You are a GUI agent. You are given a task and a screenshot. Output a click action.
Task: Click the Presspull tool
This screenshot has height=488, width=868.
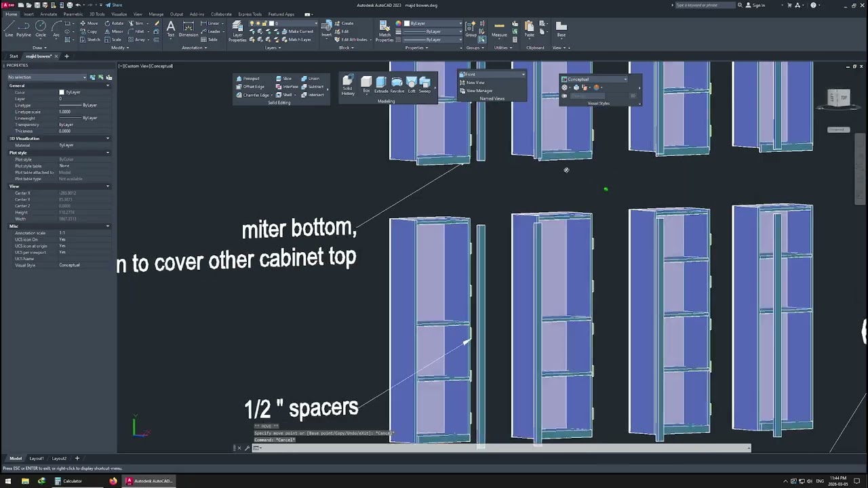pos(248,79)
